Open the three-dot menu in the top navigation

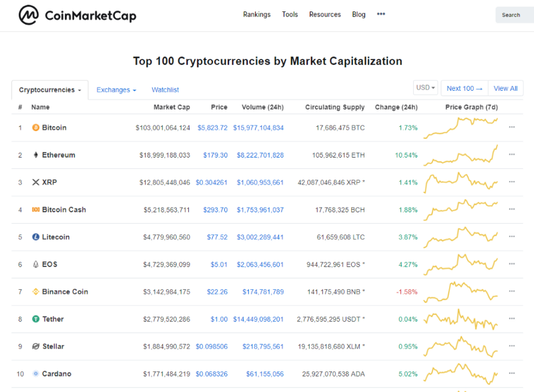[381, 14]
